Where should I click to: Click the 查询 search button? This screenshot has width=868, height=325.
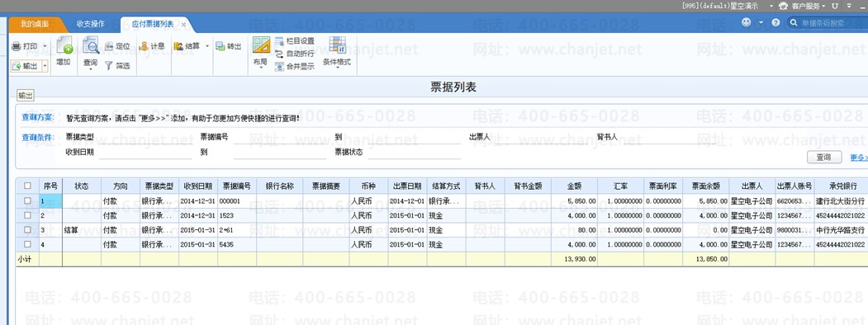pos(823,158)
